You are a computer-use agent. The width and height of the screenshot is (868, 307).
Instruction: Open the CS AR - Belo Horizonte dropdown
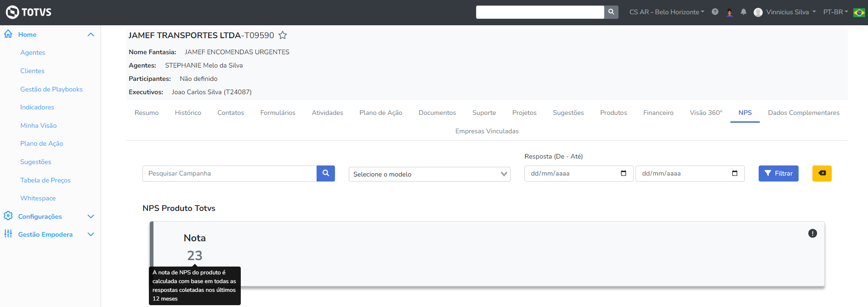click(x=667, y=12)
